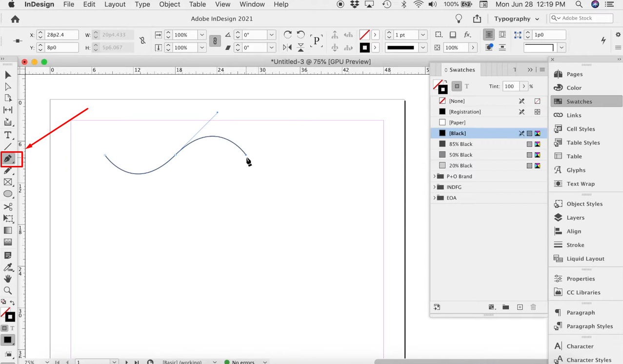Toggle formatting affects container in Swatches
The image size is (623, 364).
click(x=457, y=86)
